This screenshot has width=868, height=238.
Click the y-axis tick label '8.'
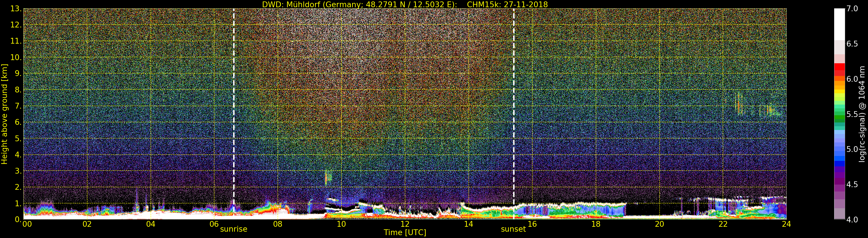coord(18,90)
